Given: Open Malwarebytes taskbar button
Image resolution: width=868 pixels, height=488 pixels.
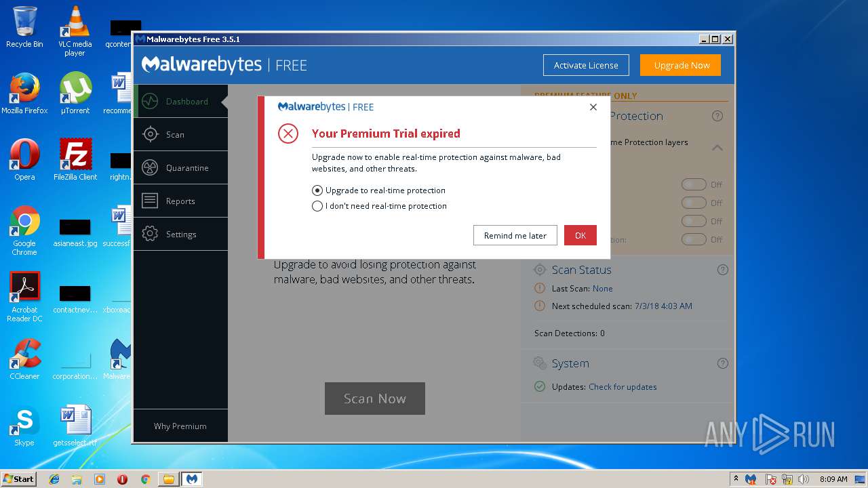Looking at the screenshot, I should click(x=193, y=479).
